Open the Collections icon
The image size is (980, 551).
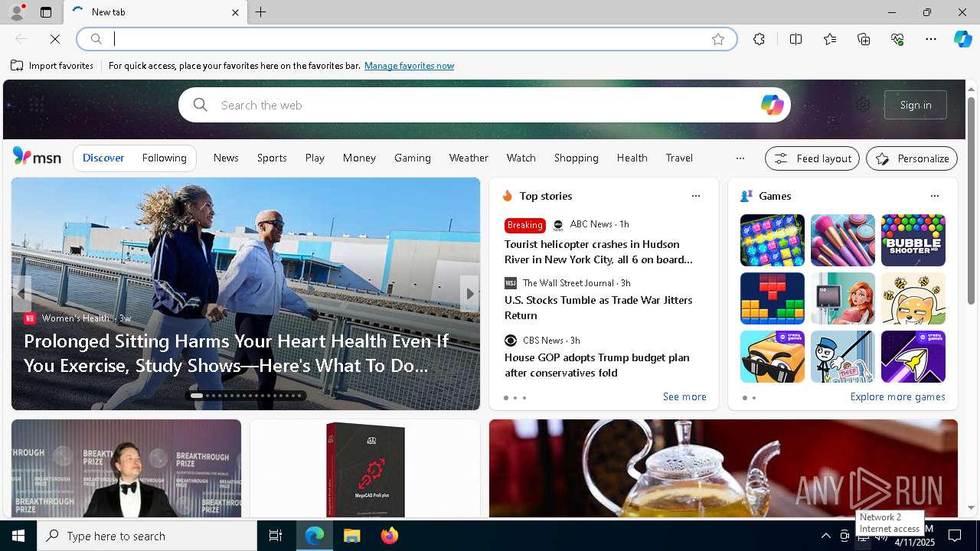864,39
